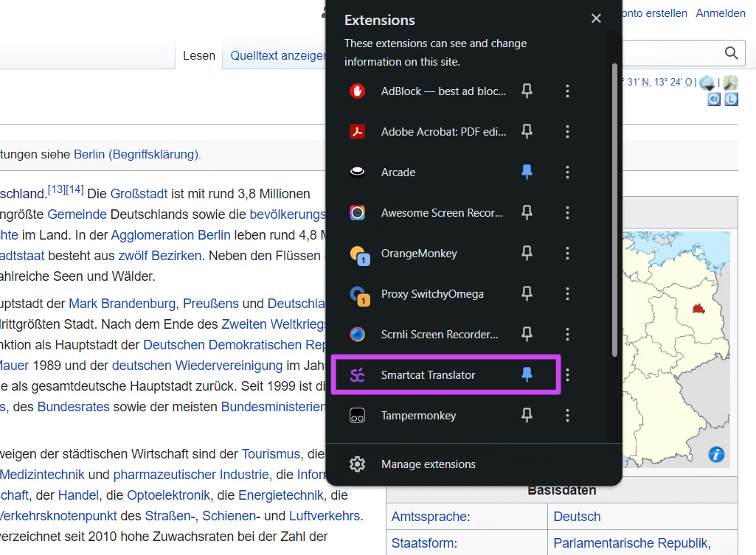Pin the Tampermonkey extension

point(527,415)
